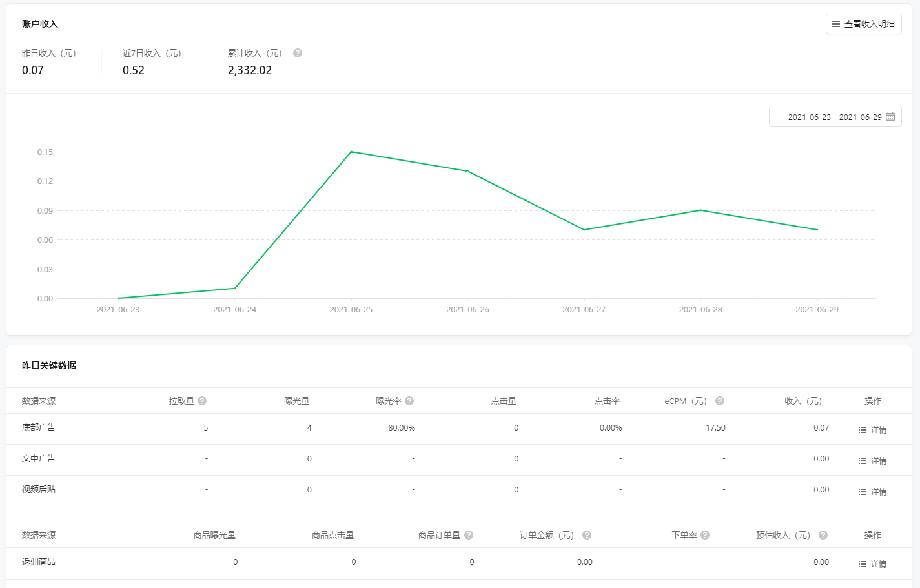Click help icon beside 预估收入 column
The width and height of the screenshot is (920, 588).
pos(823,535)
